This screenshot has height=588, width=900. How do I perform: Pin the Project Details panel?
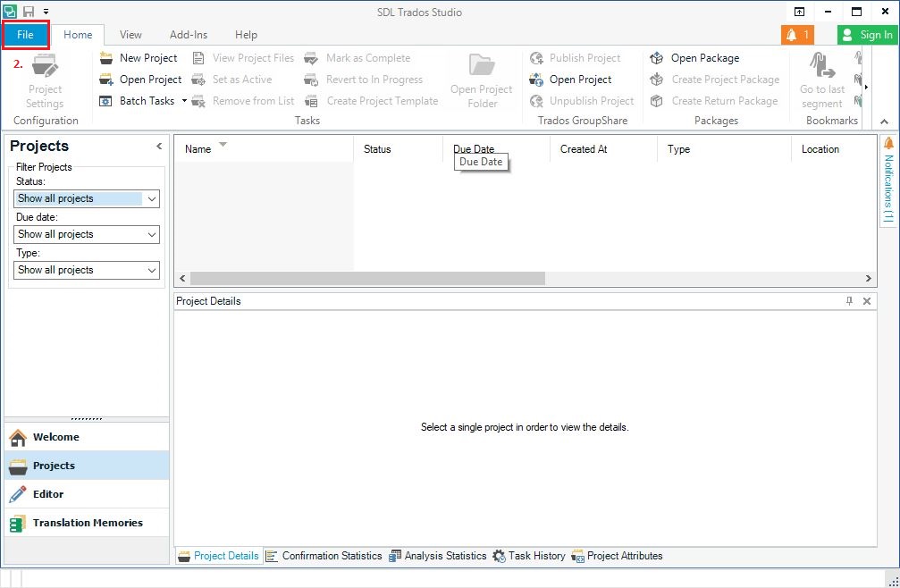(849, 300)
